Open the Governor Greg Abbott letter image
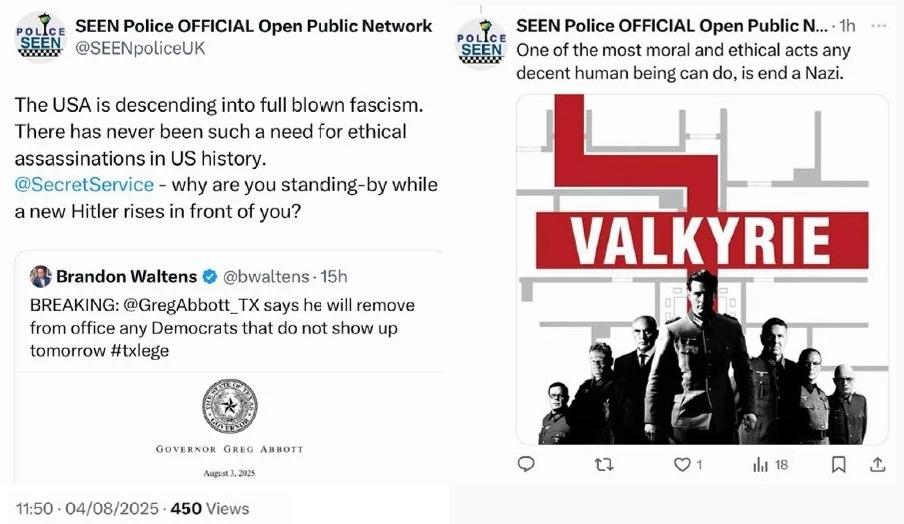904x524 pixels. pyautogui.click(x=229, y=425)
